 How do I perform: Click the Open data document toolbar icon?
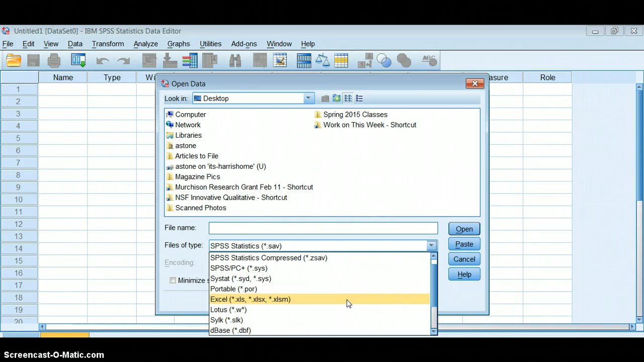click(14, 61)
